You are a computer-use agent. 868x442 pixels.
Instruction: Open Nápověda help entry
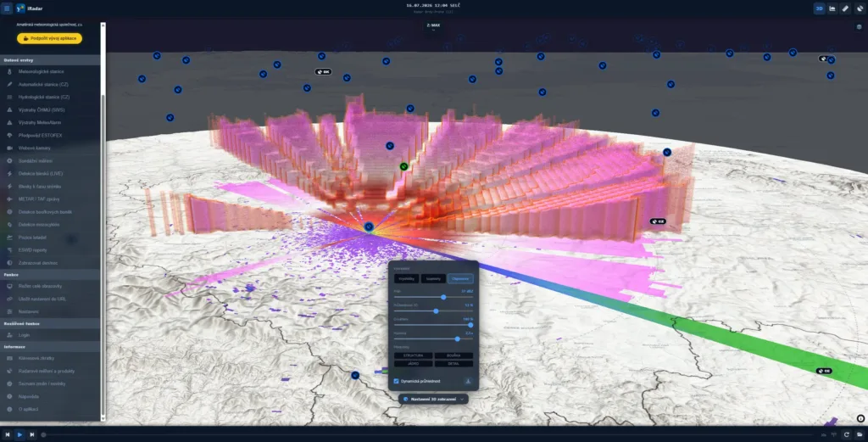(x=50, y=396)
